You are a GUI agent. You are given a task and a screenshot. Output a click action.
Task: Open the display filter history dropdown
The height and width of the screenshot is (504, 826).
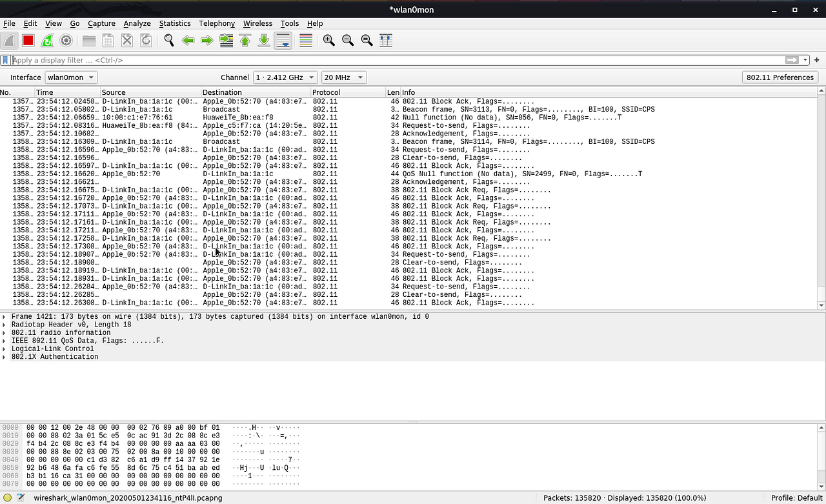click(x=805, y=60)
